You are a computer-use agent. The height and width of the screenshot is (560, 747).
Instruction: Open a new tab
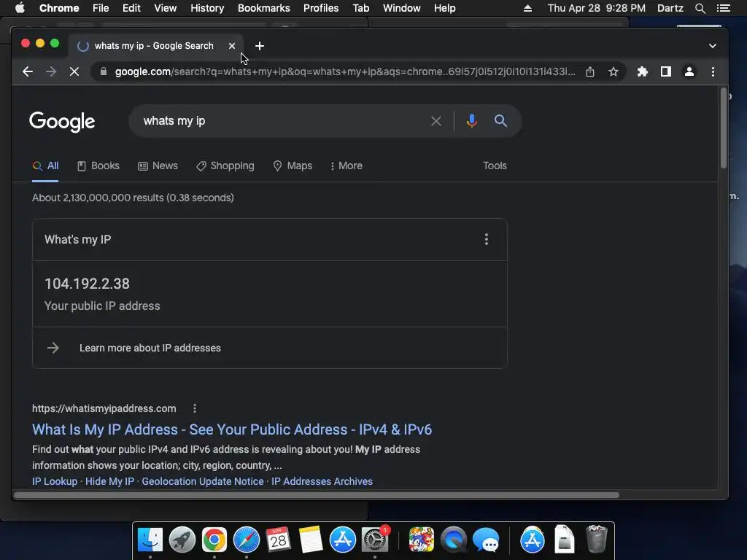coord(260,46)
